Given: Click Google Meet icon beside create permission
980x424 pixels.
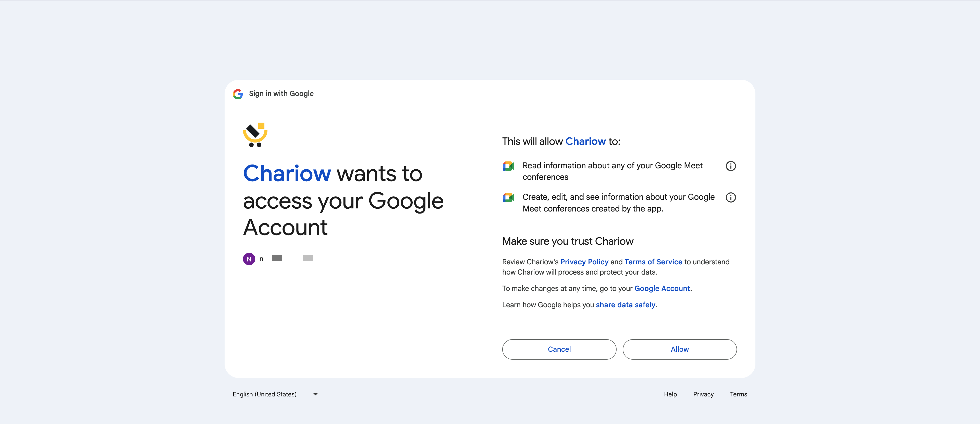Looking at the screenshot, I should point(508,197).
